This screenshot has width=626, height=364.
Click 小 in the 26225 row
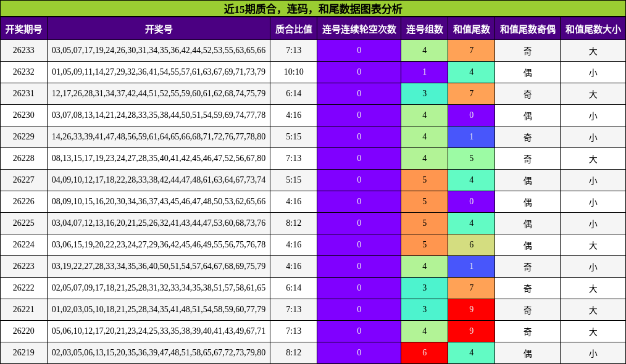coord(593,223)
